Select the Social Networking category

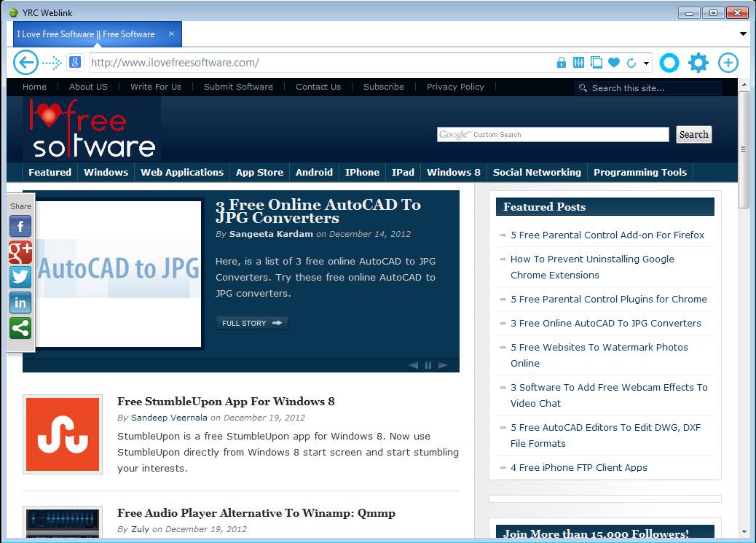tap(537, 172)
